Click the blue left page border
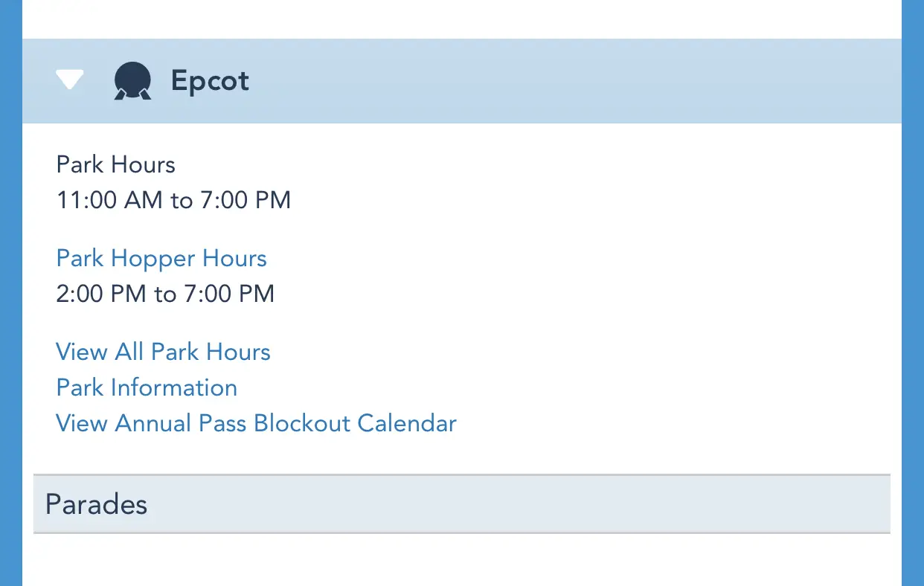This screenshot has height=586, width=924. tap(10, 297)
